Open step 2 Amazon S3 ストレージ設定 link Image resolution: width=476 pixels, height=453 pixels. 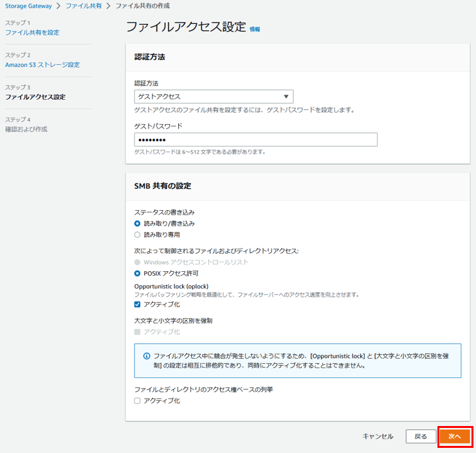(x=42, y=65)
